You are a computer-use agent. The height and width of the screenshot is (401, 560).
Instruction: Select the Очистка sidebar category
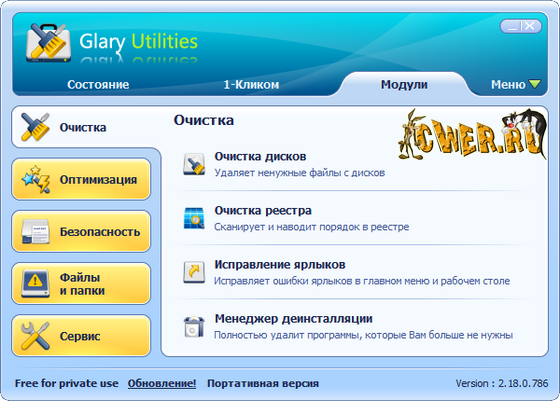(x=86, y=127)
